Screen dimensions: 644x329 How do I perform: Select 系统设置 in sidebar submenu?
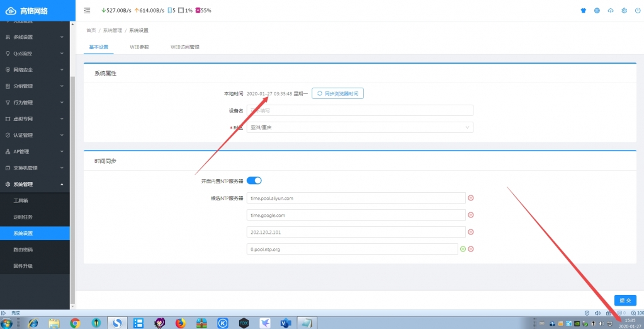click(x=35, y=233)
